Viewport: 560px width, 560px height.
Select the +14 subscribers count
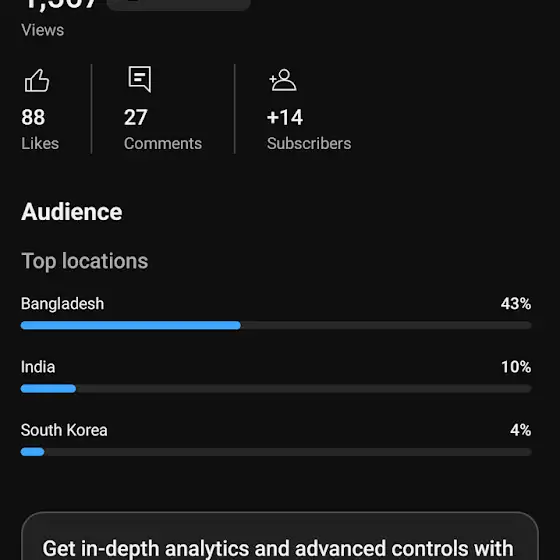click(x=285, y=117)
